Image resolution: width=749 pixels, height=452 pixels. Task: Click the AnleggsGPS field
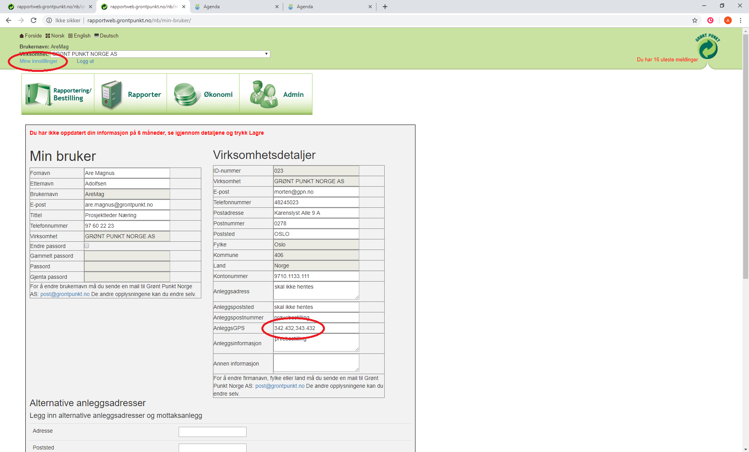point(316,328)
